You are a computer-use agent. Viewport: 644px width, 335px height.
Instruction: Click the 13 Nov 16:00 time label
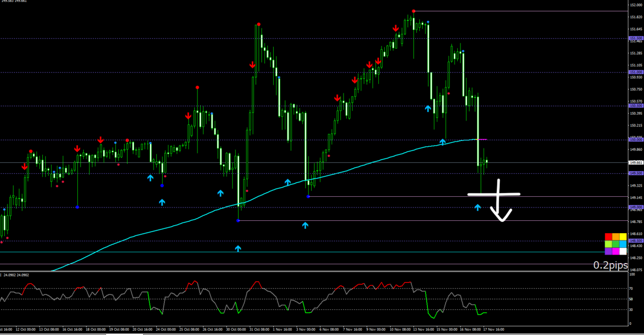(423, 330)
